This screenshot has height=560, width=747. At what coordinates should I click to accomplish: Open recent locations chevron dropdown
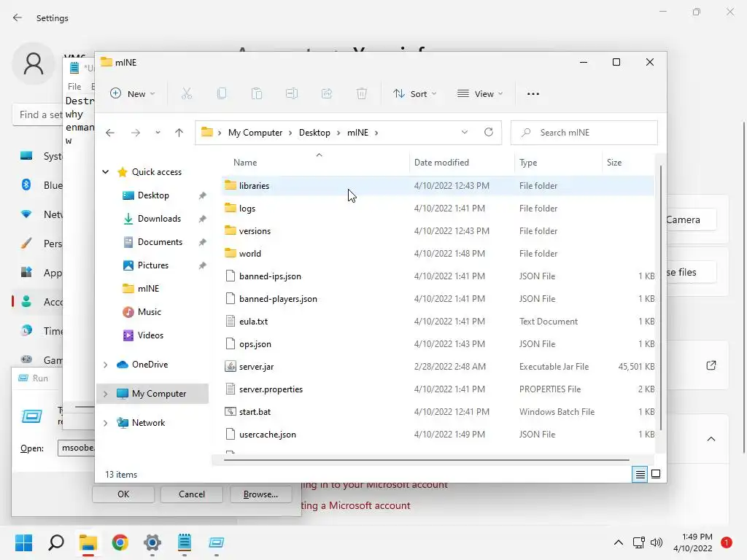pyautogui.click(x=158, y=133)
